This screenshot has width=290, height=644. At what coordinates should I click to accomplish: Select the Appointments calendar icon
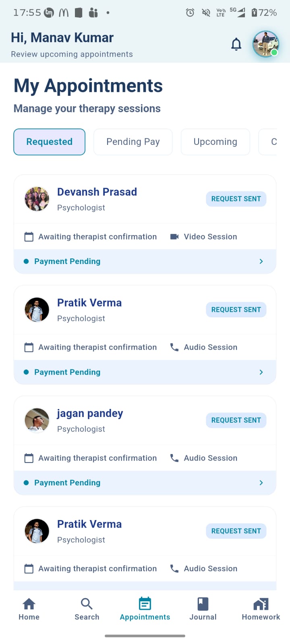(x=145, y=604)
